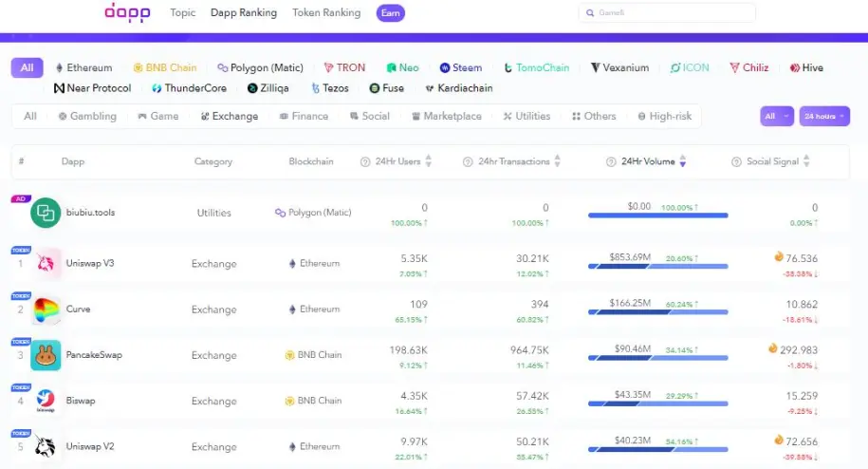868x469 pixels.
Task: Filter by Polygon (Matic) blockchain
Action: pyautogui.click(x=260, y=67)
